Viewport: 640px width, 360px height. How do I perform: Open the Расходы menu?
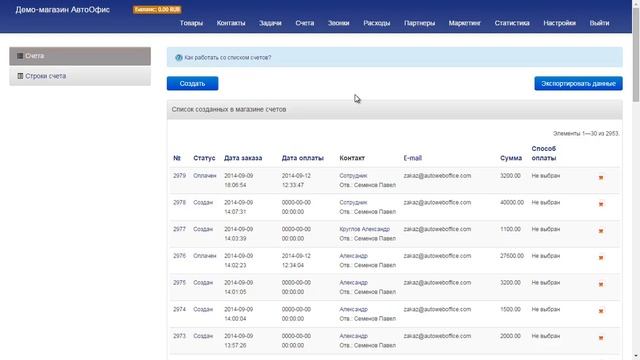(x=377, y=23)
